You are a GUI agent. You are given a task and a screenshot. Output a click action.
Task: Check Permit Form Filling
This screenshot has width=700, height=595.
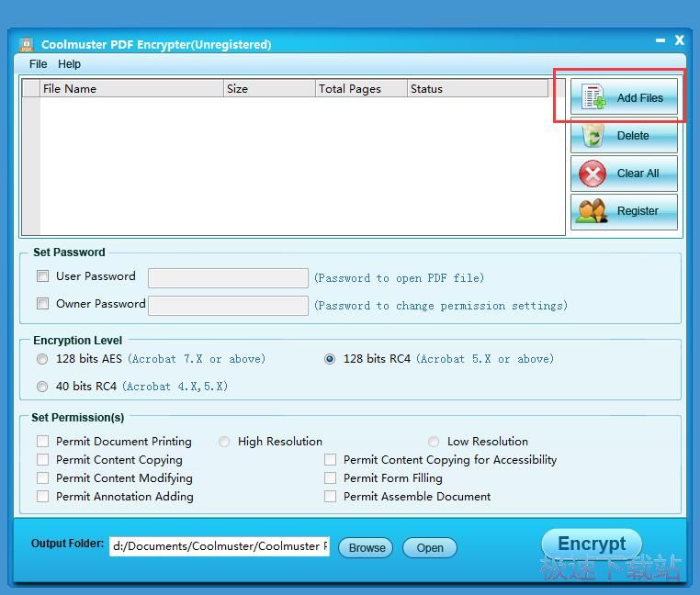coord(331,478)
